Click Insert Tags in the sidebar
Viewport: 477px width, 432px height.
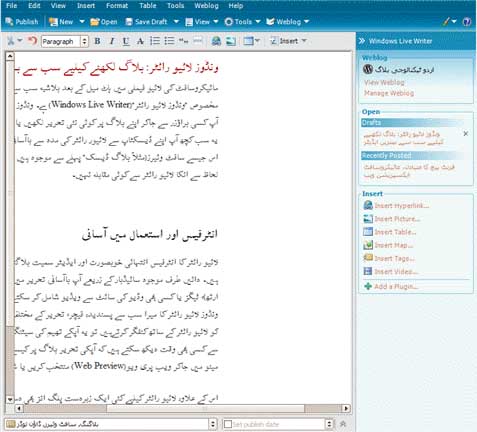click(389, 258)
